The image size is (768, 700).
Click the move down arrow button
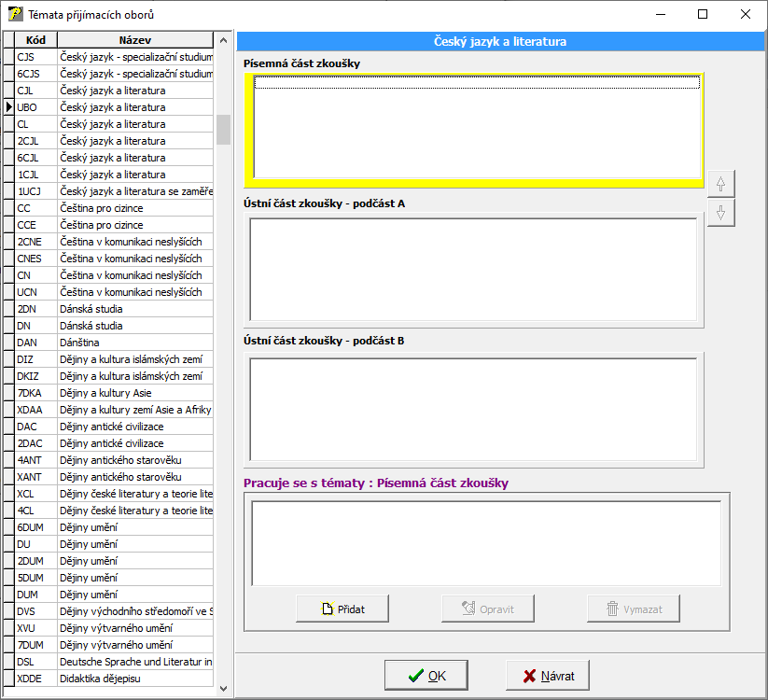coord(719,213)
